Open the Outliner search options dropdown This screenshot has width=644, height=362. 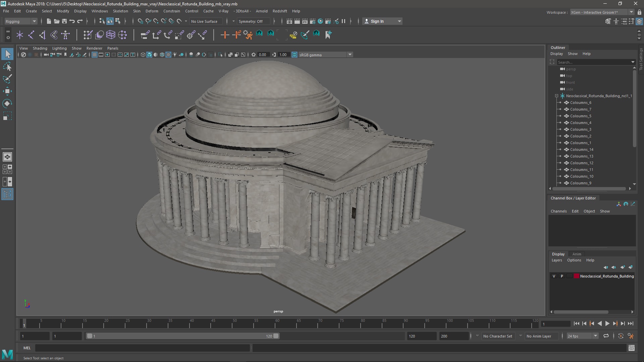pyautogui.click(x=633, y=62)
